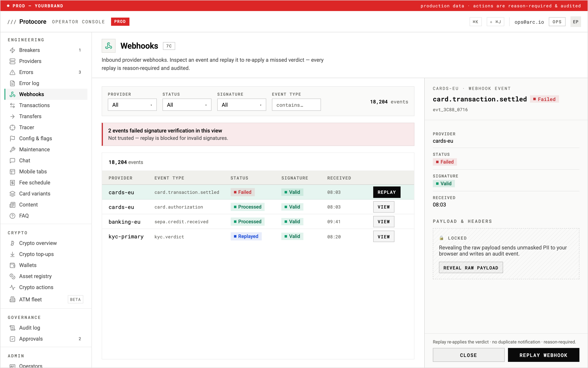Screen dimensions: 588x368
Task: Open the Audit log page
Action: [46, 328]
